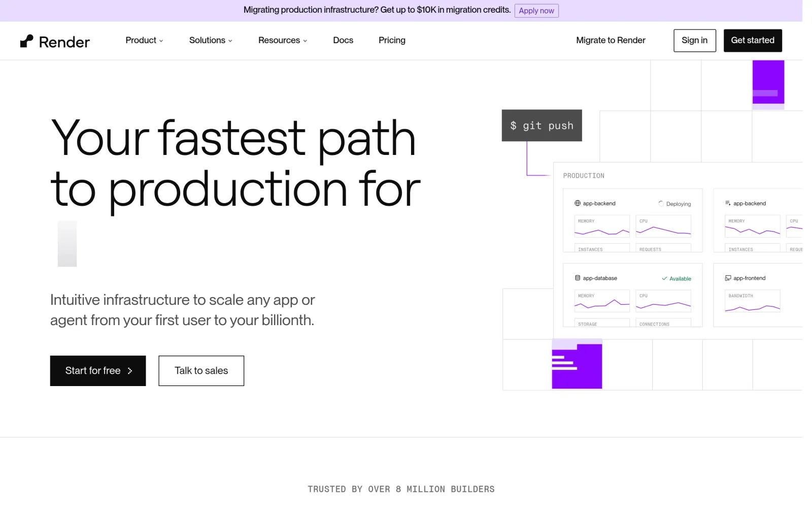Expand the Resources menu chevron
The image size is (812, 508).
coord(305,41)
